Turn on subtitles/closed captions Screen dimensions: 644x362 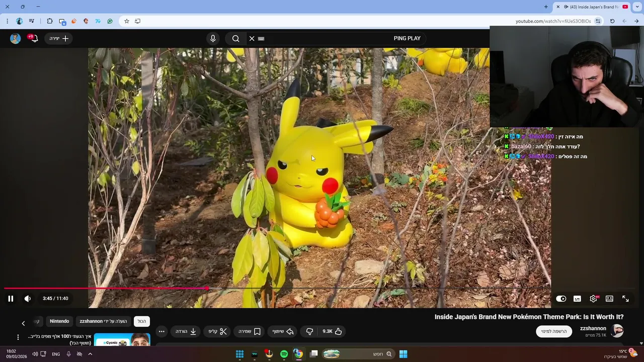pos(577,299)
